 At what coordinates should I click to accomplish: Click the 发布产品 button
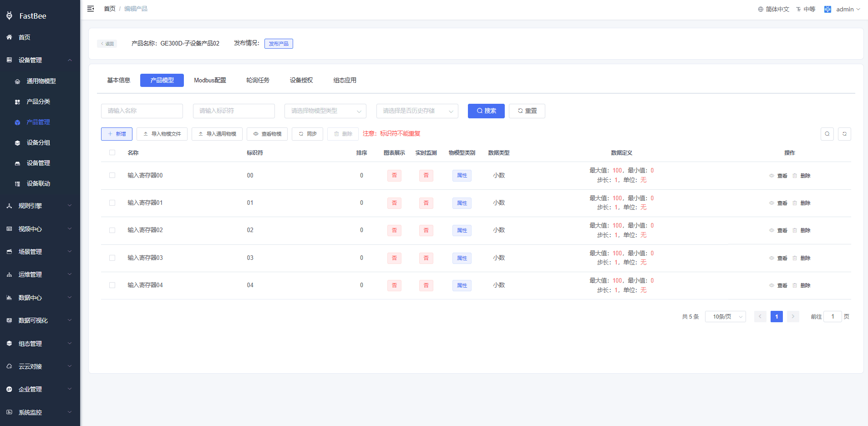click(x=279, y=44)
